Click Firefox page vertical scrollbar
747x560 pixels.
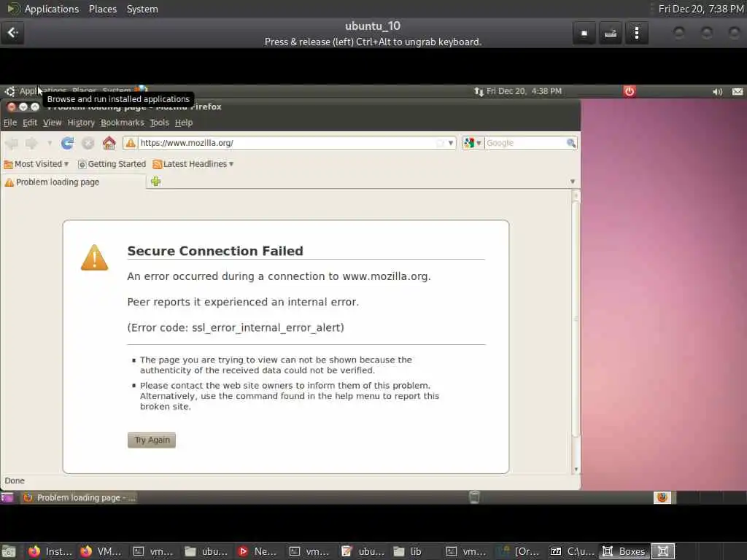click(x=576, y=319)
